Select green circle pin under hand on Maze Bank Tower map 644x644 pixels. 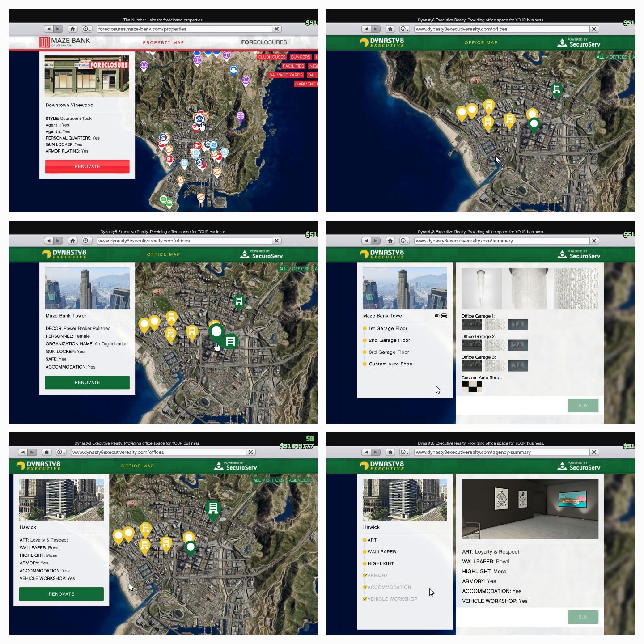[216, 332]
